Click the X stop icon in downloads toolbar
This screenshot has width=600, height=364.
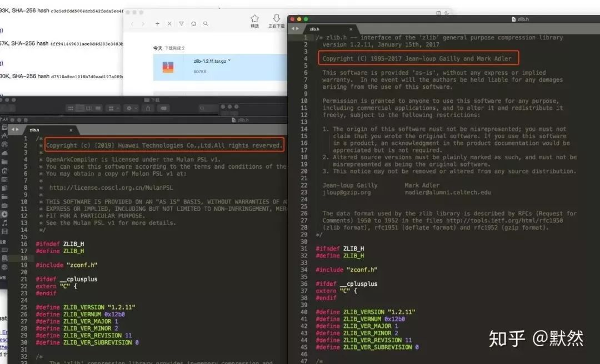[169, 24]
